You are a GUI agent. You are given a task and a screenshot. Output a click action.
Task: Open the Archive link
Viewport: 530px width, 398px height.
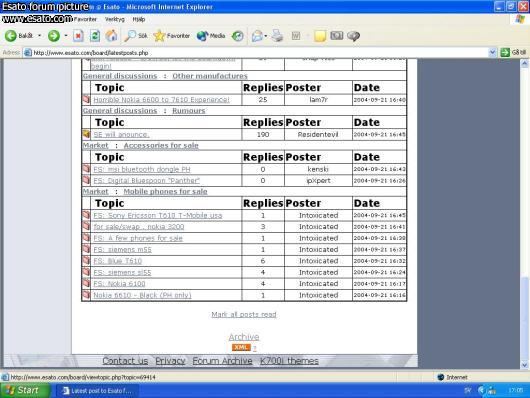pyautogui.click(x=244, y=337)
